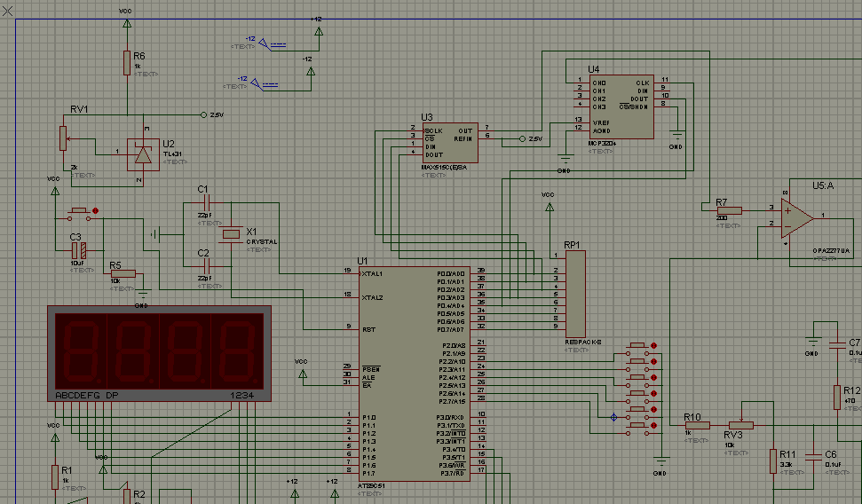Click the OPA2277UA part label

tap(831, 250)
